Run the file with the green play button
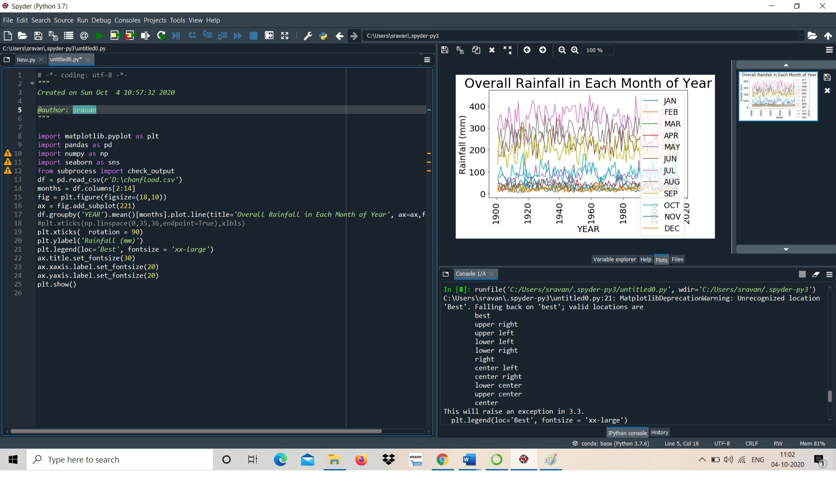 click(x=99, y=36)
